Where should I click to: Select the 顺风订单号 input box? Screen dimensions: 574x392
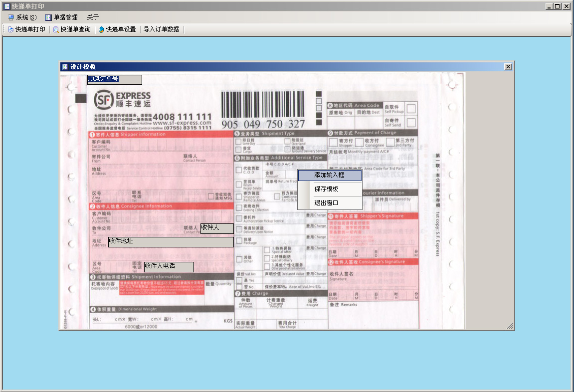coord(115,79)
